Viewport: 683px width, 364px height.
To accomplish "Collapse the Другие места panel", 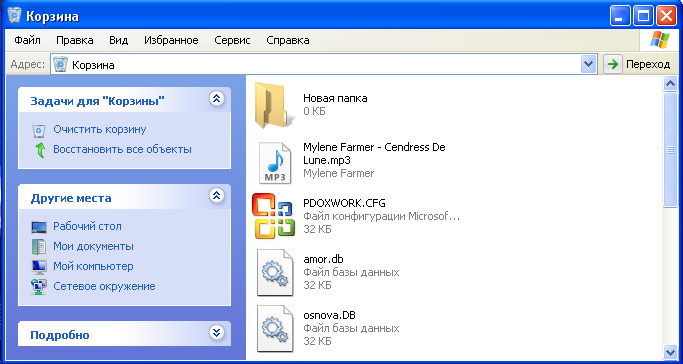I will 216,195.
